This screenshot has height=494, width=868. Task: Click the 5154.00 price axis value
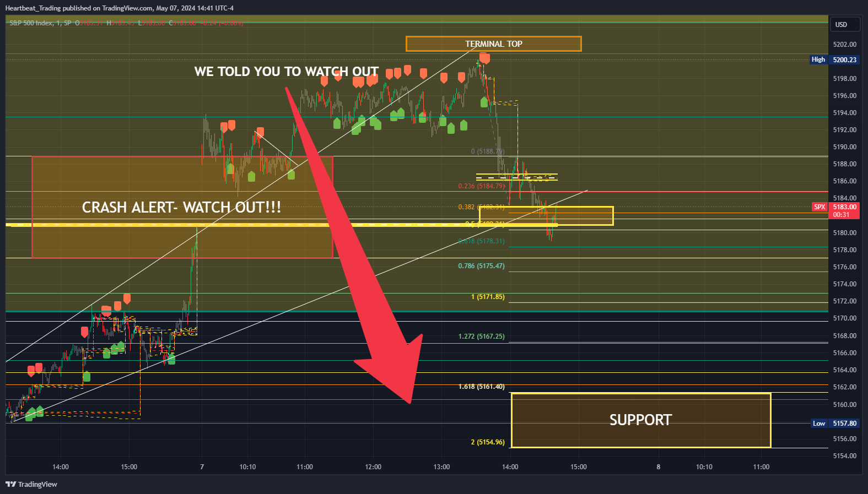845,456
